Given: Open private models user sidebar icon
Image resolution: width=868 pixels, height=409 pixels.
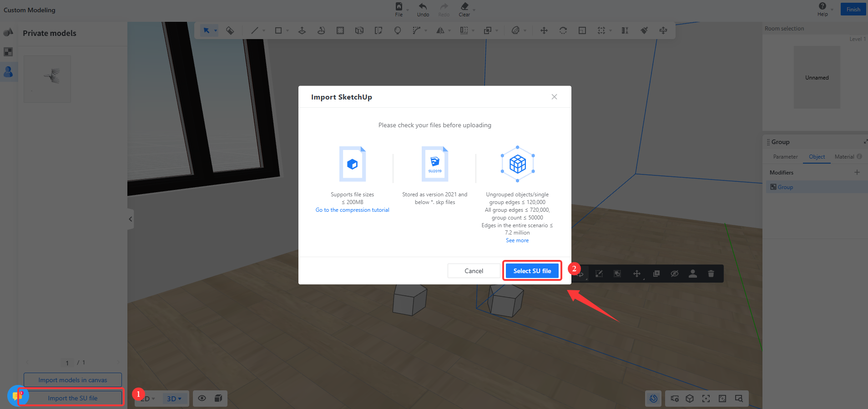Looking at the screenshot, I should tap(8, 72).
